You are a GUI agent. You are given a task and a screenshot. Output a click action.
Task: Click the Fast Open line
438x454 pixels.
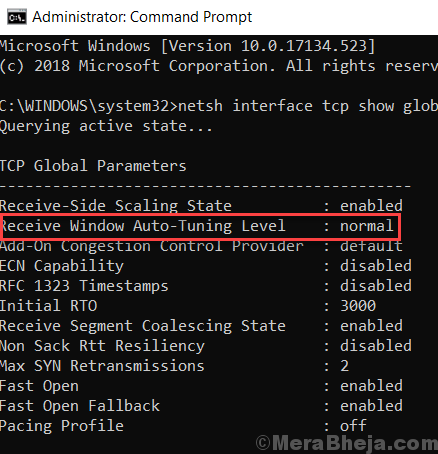tap(201, 386)
